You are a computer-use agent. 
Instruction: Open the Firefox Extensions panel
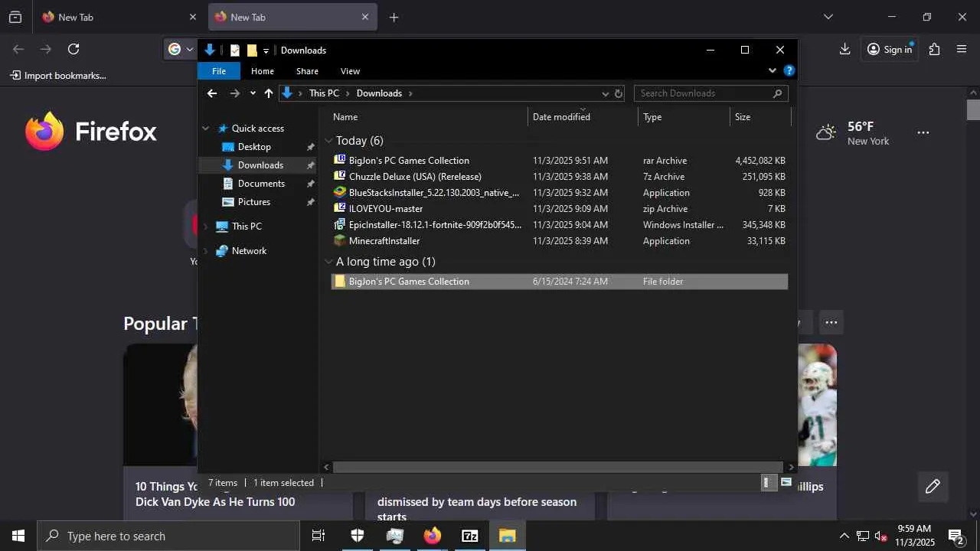pos(934,49)
